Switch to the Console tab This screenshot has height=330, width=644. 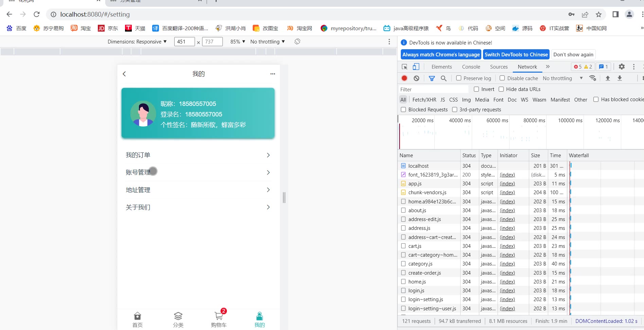pyautogui.click(x=471, y=67)
